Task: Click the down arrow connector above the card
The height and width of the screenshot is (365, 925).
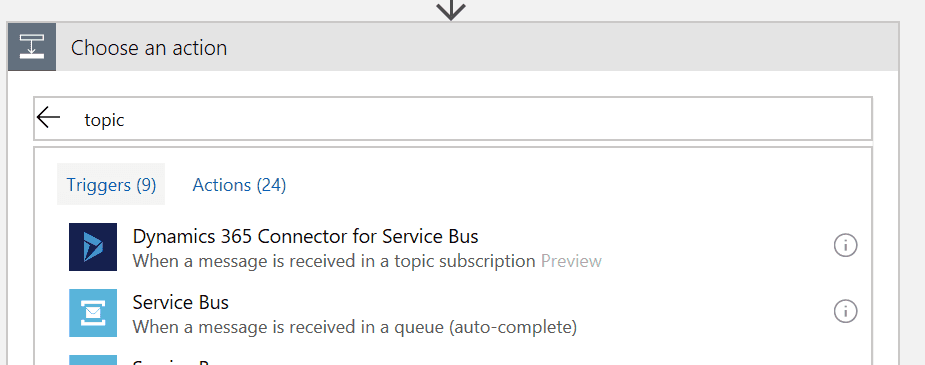Action: point(451,9)
